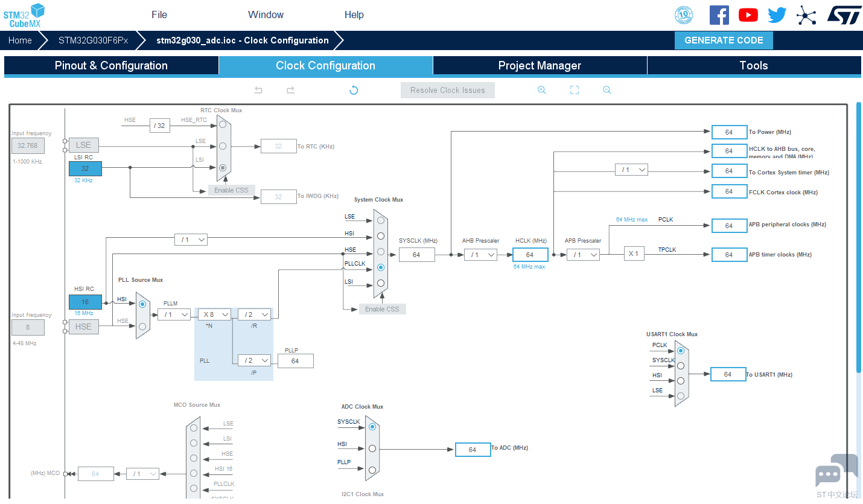Image resolution: width=863 pixels, height=504 pixels.
Task: Open the Cortex System timer divider dropdown
Action: 631,170
